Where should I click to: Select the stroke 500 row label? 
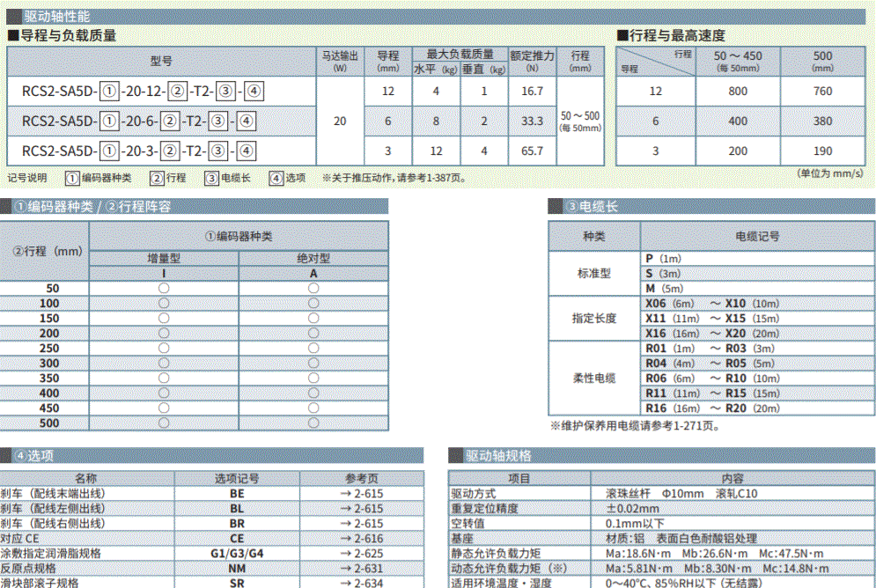tap(49, 423)
